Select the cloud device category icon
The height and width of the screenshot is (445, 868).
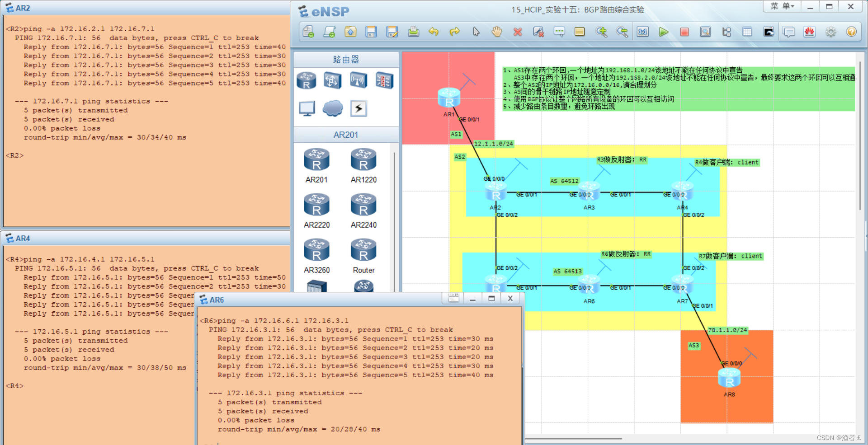(333, 108)
